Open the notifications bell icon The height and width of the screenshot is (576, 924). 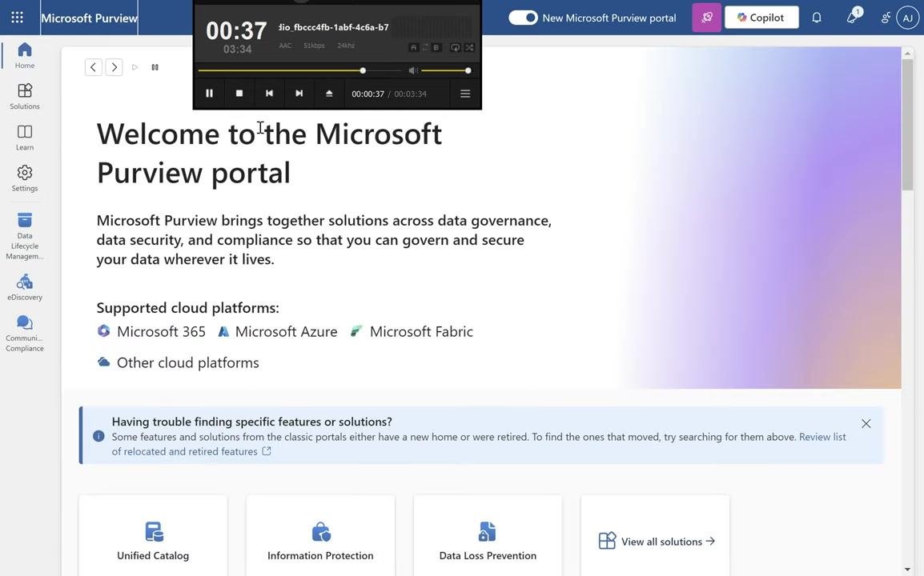pos(816,18)
